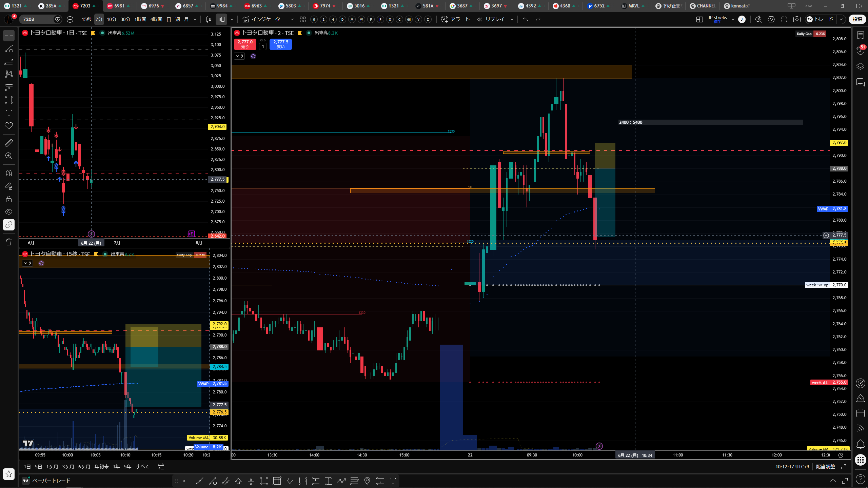Toggle hide all drawings eye icon
868x488 pixels.
point(9,212)
